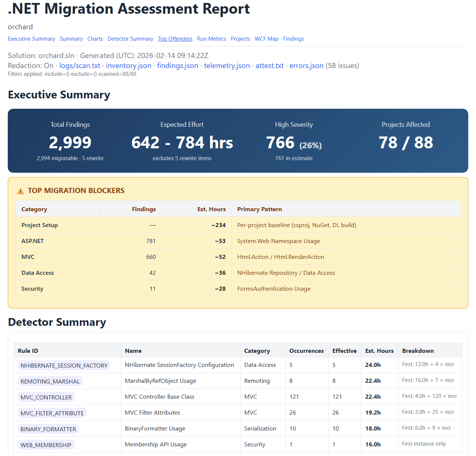Screen dimensions: 476x456
Task: Navigate to the Charts section
Action: point(95,39)
